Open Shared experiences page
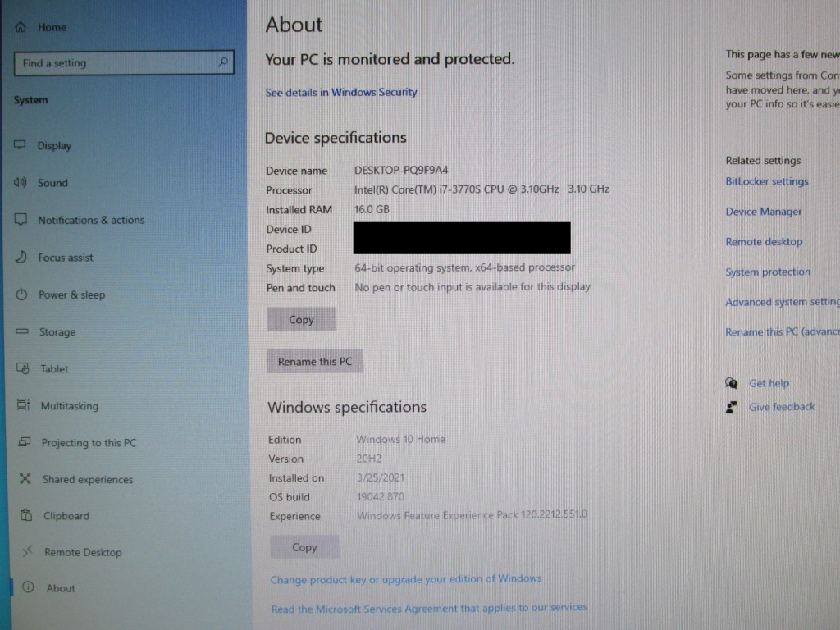840x630 pixels. click(88, 479)
